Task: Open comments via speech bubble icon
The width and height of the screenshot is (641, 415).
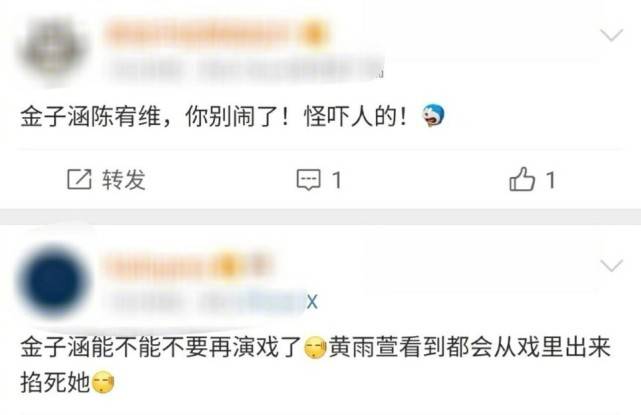Action: [x=308, y=180]
